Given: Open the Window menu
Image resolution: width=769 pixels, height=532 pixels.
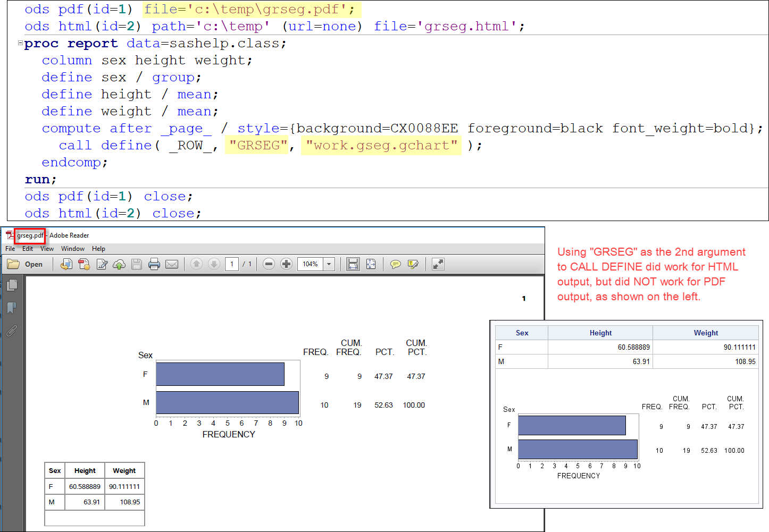Looking at the screenshot, I should point(72,249).
